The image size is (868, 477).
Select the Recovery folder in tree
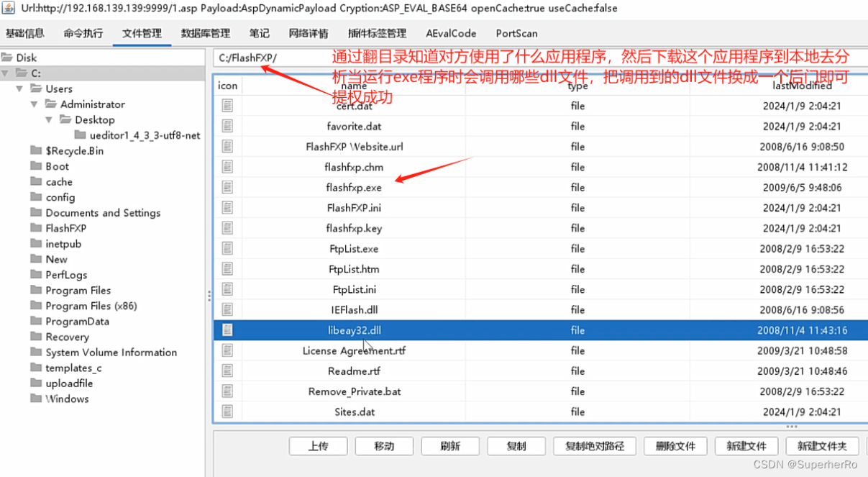(x=67, y=337)
